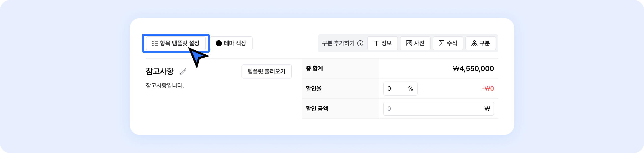Add a 수식 section by its label

tap(452, 43)
